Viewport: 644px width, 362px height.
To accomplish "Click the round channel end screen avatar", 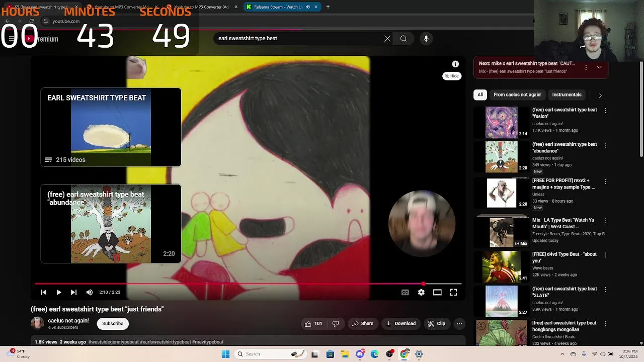I will (x=422, y=223).
